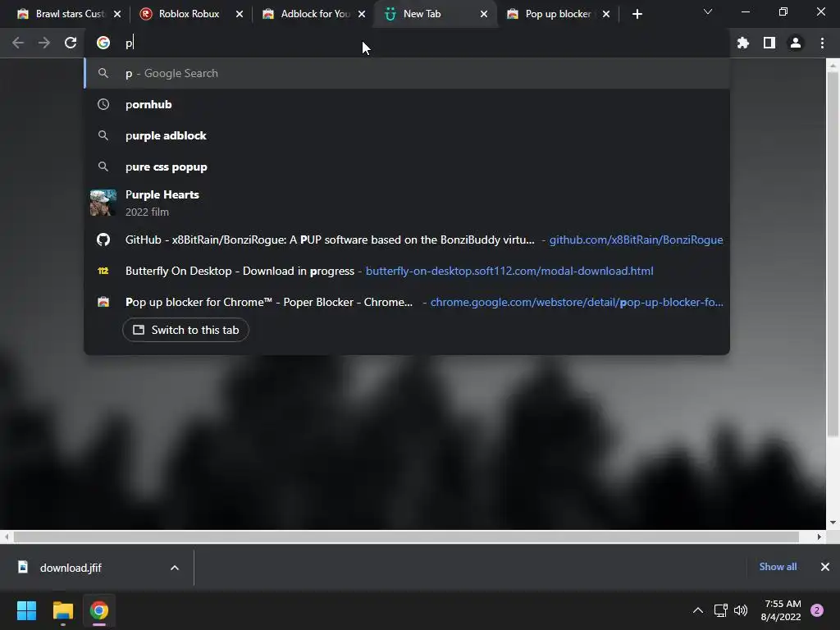The image size is (840, 630).
Task: Open File Explorer from taskbar
Action: pyautogui.click(x=62, y=610)
